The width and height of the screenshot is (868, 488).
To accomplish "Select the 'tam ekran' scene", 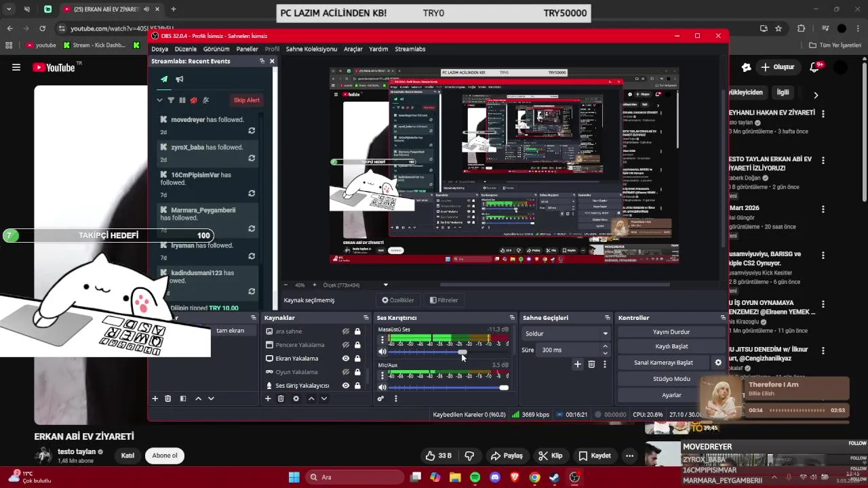I will [x=231, y=331].
